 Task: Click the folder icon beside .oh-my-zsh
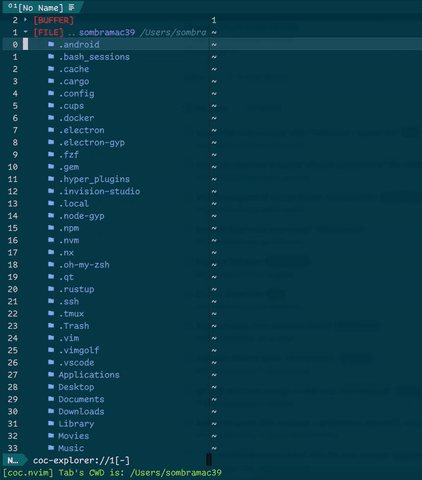(51, 264)
